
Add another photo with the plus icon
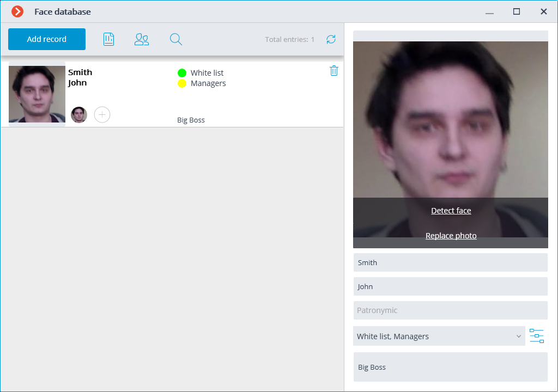click(102, 114)
